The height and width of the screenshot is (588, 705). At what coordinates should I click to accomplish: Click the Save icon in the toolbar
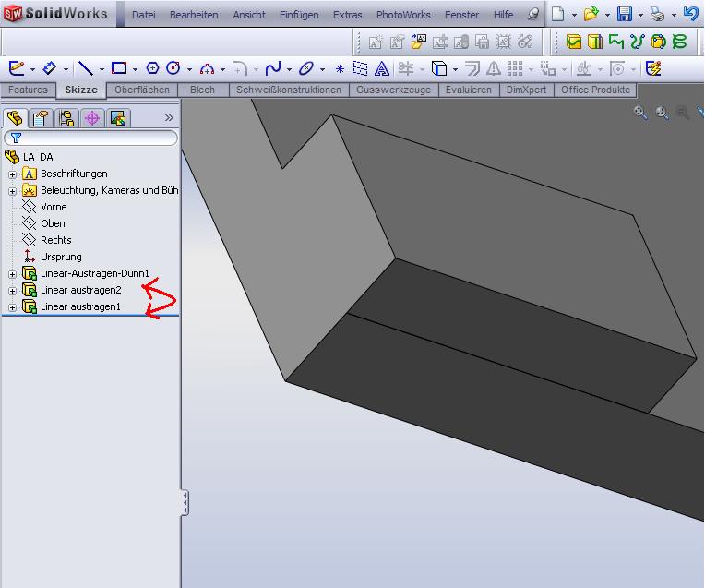point(625,15)
